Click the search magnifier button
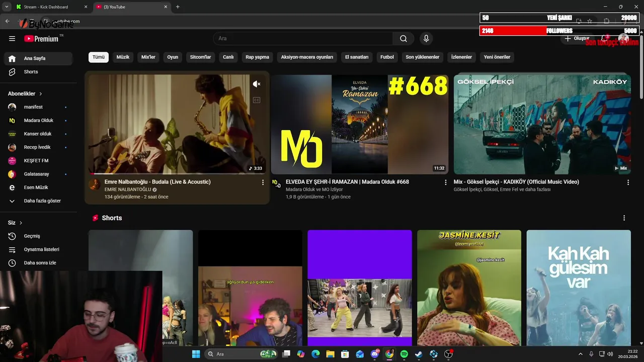Image resolution: width=644 pixels, height=362 pixels. (x=404, y=39)
